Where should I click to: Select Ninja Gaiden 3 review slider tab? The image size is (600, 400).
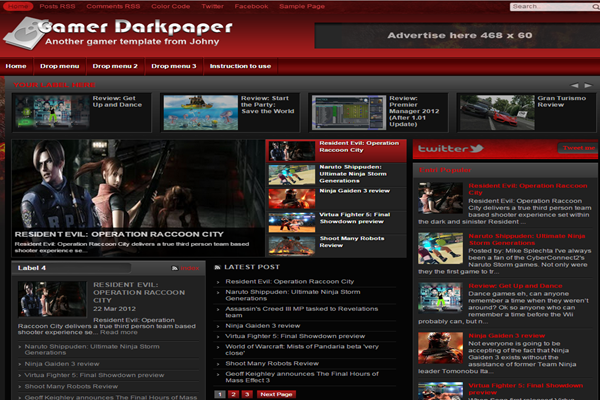[x=336, y=198]
